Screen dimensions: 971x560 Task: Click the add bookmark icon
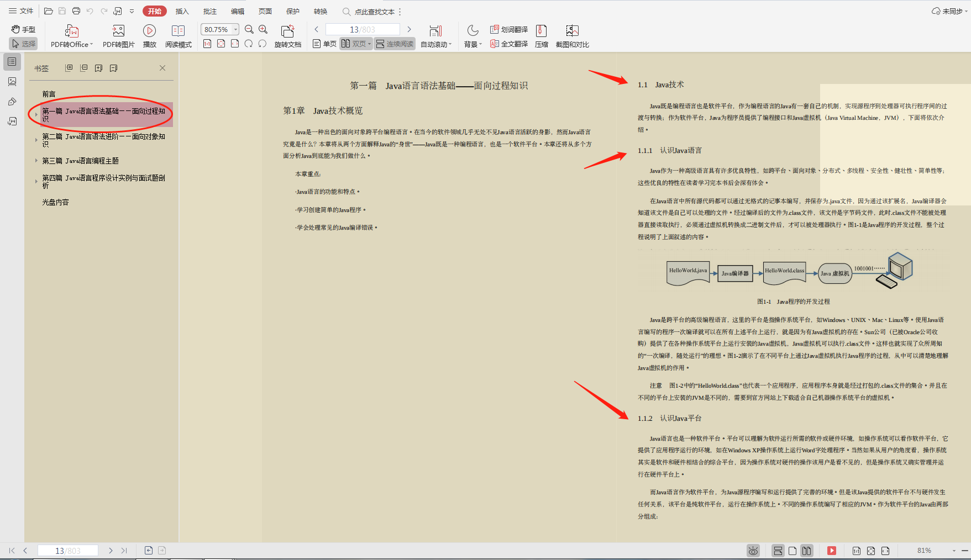click(98, 68)
